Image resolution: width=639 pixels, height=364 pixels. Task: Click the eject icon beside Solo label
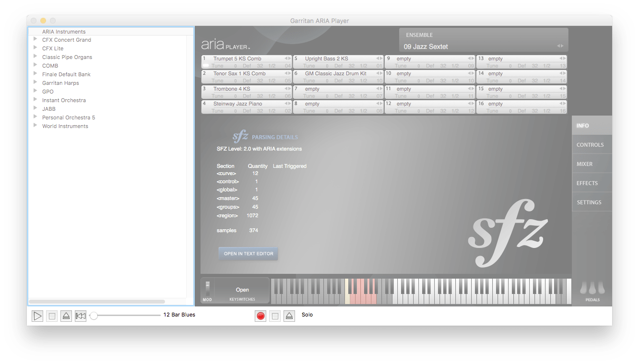[x=289, y=316]
